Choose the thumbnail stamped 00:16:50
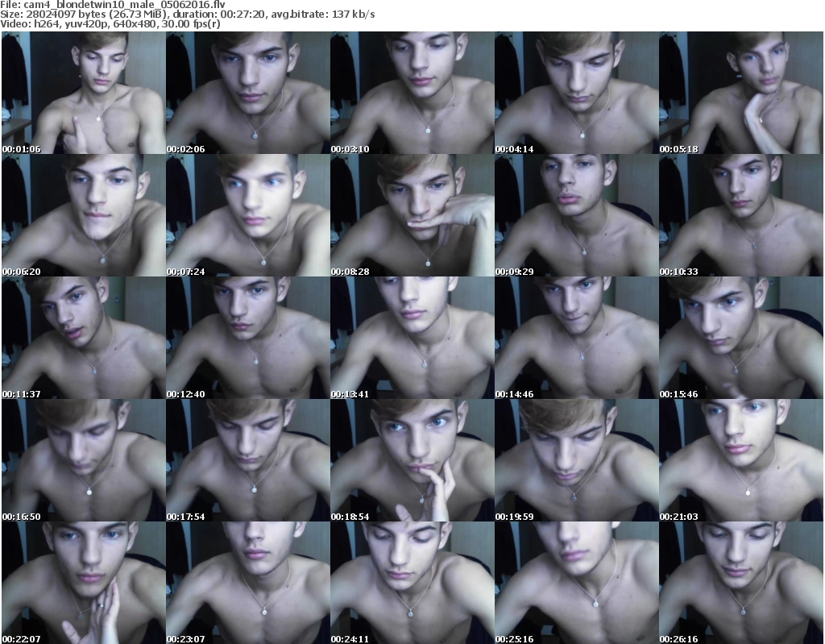Screen dimensions: 825x644 (x=84, y=460)
